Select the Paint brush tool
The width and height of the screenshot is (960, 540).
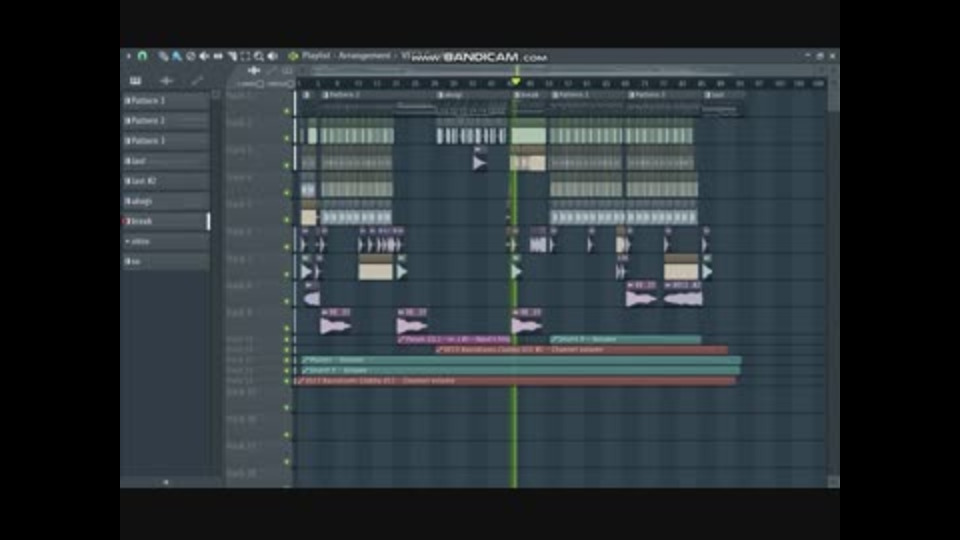[x=176, y=56]
